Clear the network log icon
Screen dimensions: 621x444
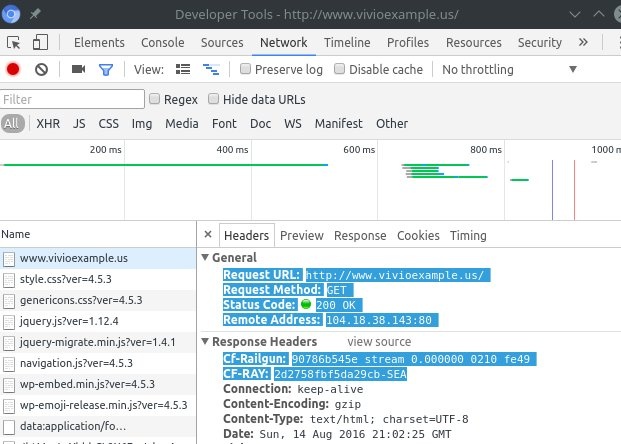click(x=41, y=70)
